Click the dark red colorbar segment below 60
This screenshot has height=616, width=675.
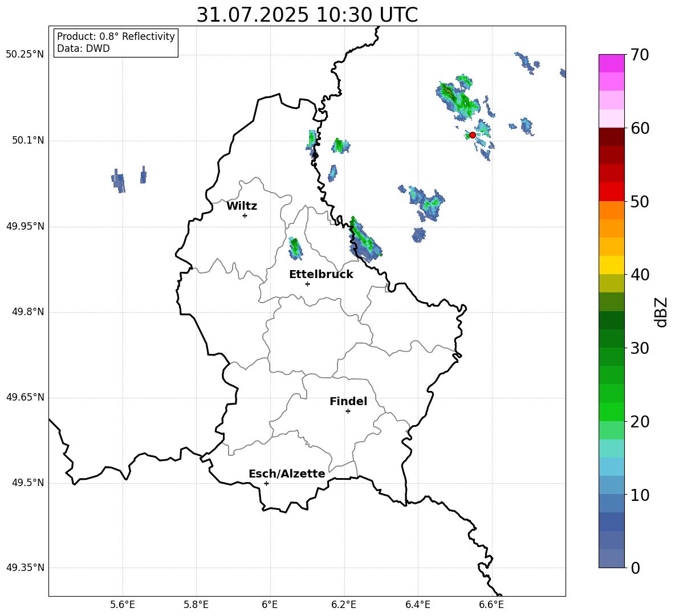coord(611,137)
